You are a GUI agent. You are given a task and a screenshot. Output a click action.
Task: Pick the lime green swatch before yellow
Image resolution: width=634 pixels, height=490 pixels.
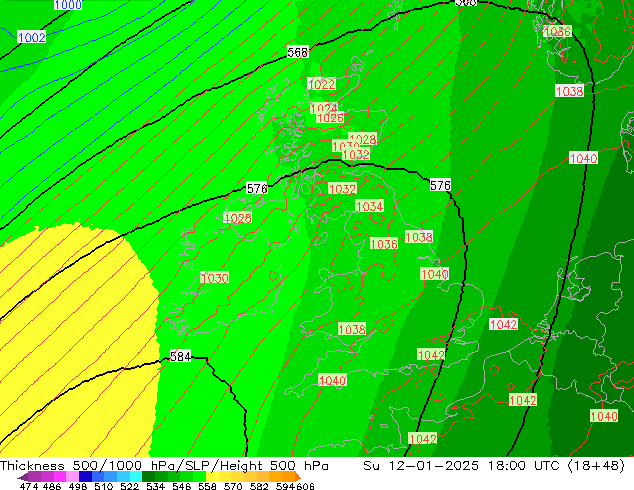199,476
